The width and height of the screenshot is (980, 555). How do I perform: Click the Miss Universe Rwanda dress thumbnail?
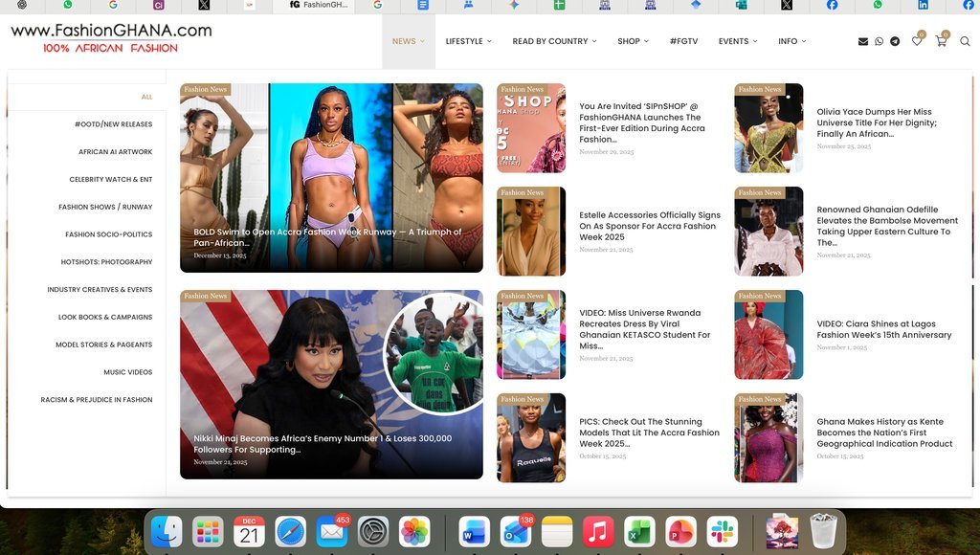coord(531,334)
